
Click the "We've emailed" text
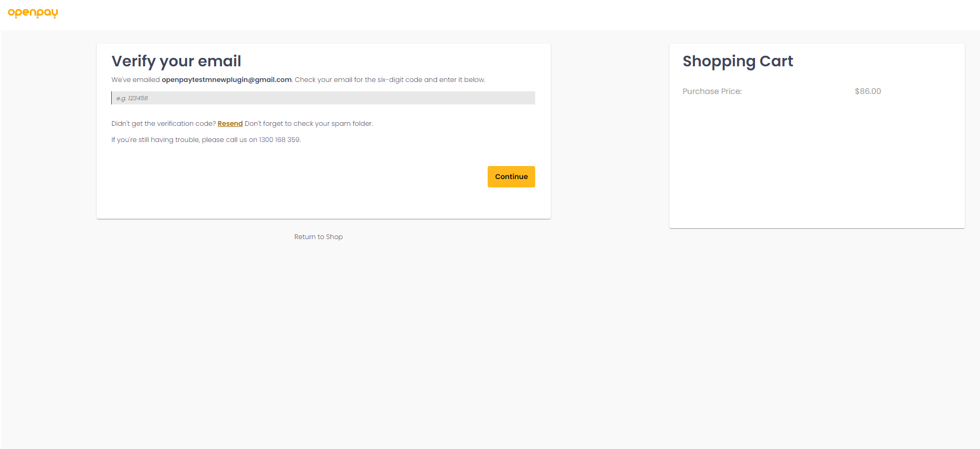click(x=135, y=80)
